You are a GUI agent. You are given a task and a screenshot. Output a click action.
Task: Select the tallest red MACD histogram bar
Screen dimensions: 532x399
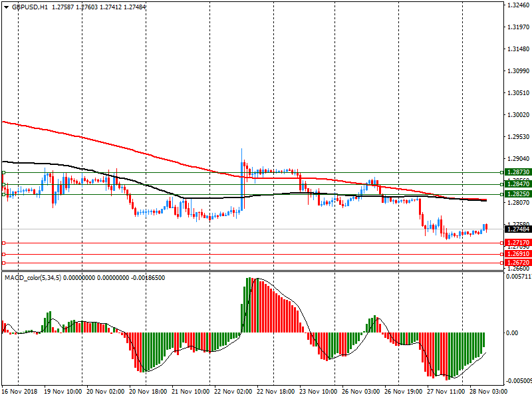[x=253, y=305]
